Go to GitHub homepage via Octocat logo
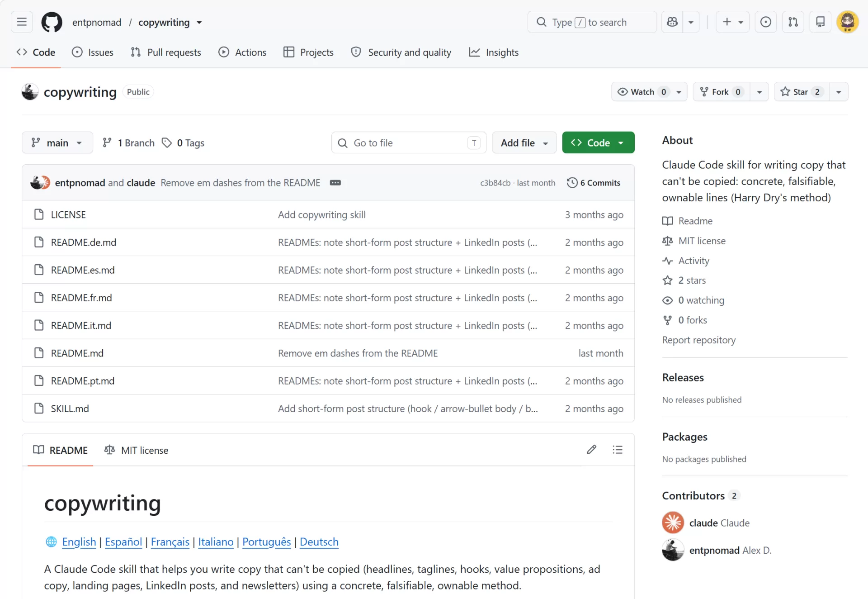868x599 pixels. point(52,22)
